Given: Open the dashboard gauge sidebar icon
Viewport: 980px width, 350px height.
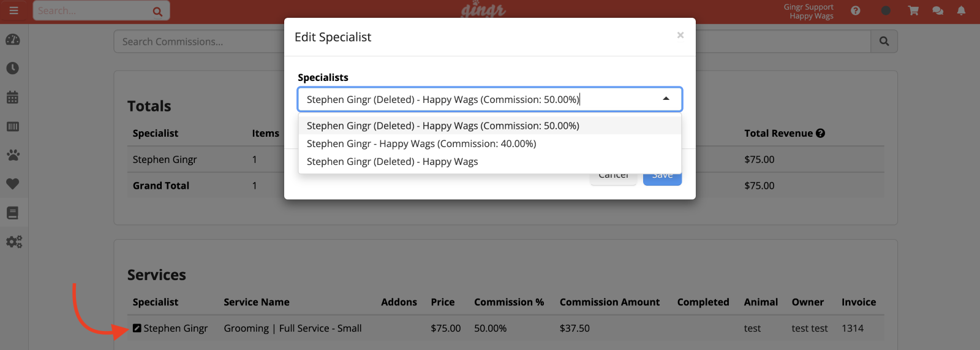Looking at the screenshot, I should [13, 39].
